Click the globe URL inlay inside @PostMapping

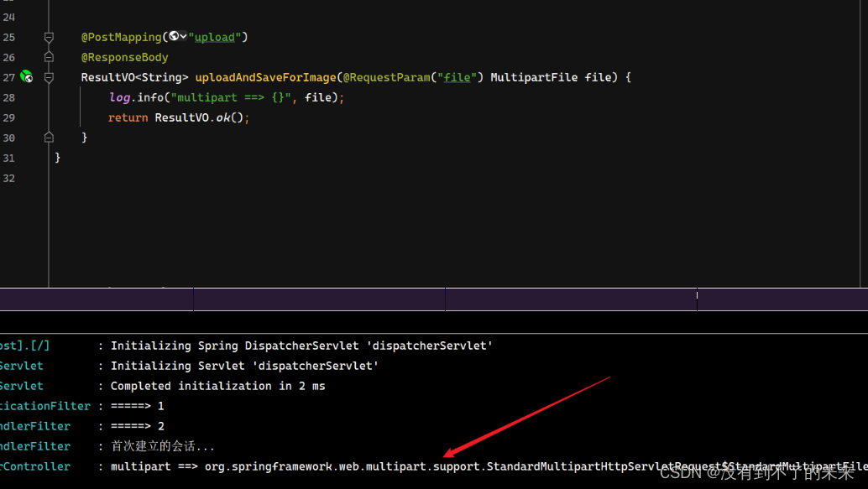pyautogui.click(x=172, y=37)
